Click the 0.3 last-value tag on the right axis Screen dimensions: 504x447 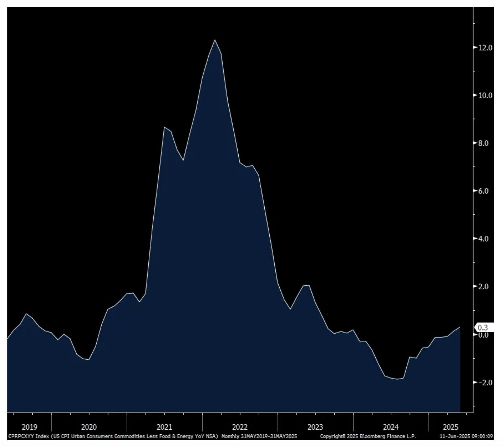[483, 328]
